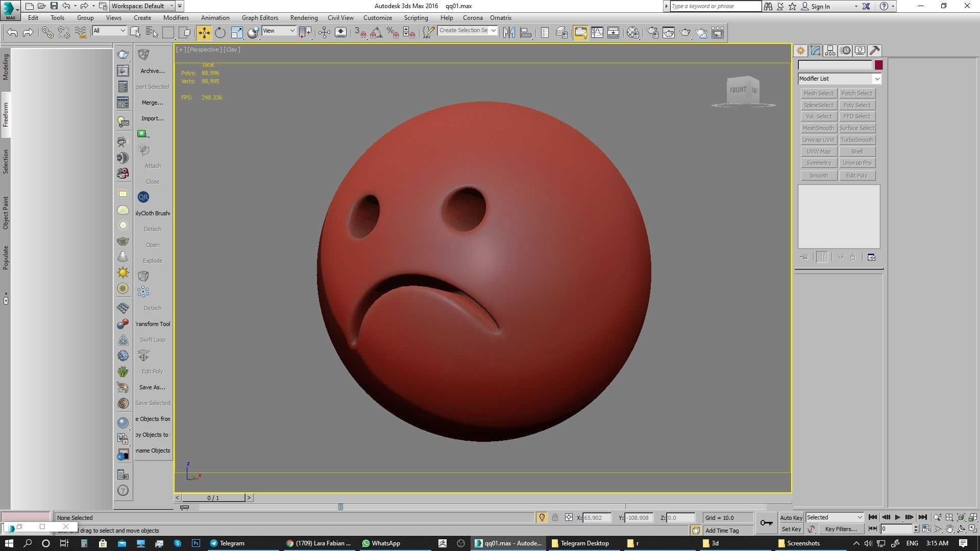Open the Align tool
Viewport: 980px width, 551px height.
[526, 33]
